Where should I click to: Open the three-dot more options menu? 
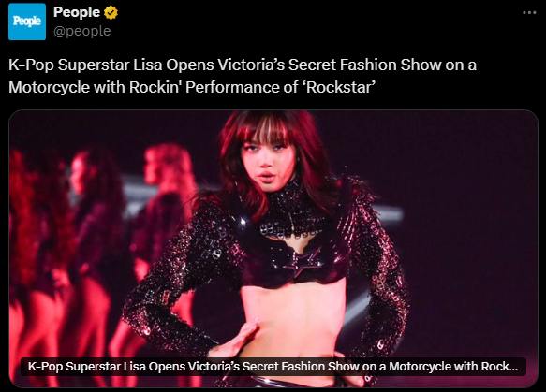[529, 13]
